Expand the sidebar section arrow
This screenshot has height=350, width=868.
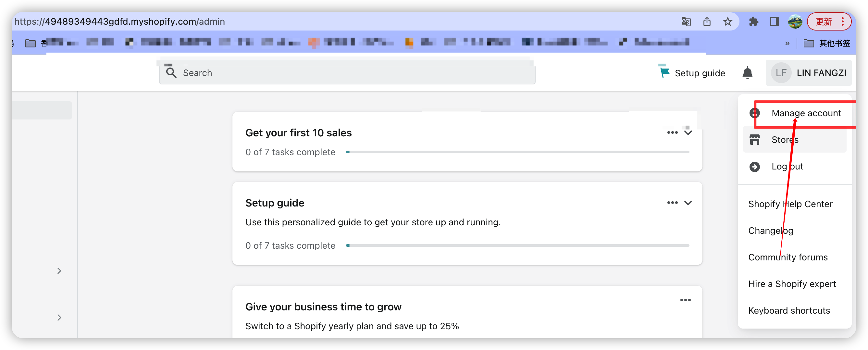[59, 270]
